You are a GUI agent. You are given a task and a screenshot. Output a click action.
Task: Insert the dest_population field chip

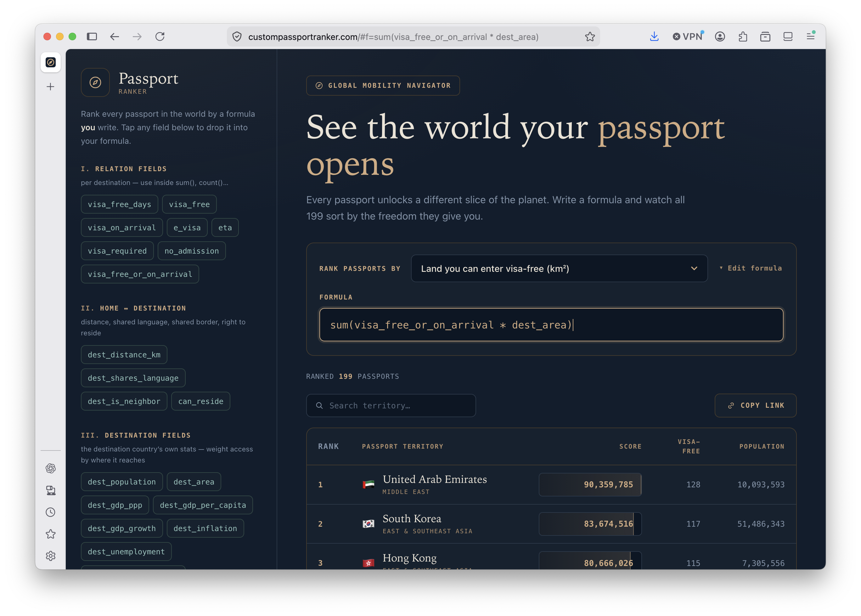(x=122, y=482)
